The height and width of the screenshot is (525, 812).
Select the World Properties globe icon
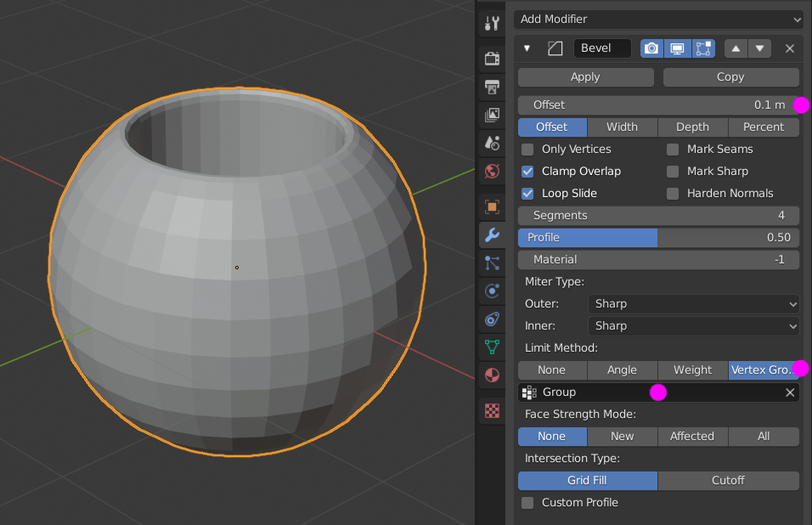point(492,172)
